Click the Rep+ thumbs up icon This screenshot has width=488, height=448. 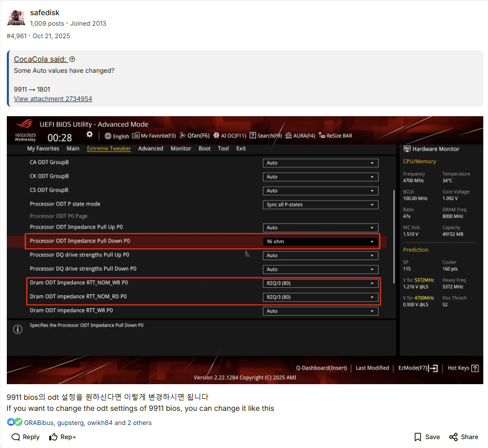(53, 437)
